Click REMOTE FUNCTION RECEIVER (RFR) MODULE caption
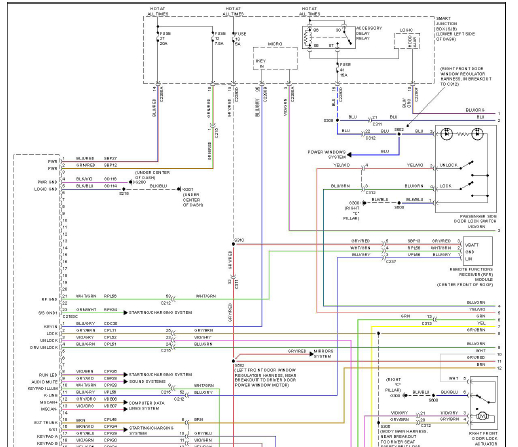The width and height of the screenshot is (518, 447). click(x=472, y=274)
